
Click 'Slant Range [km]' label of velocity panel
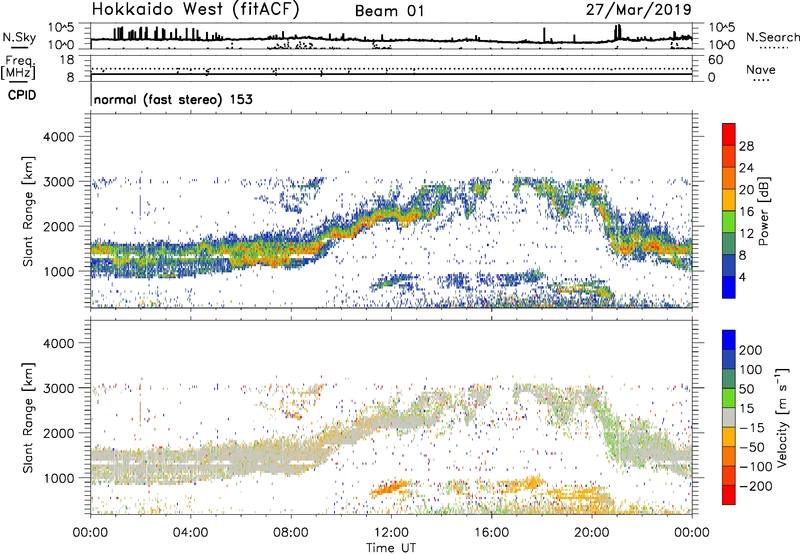click(x=28, y=418)
